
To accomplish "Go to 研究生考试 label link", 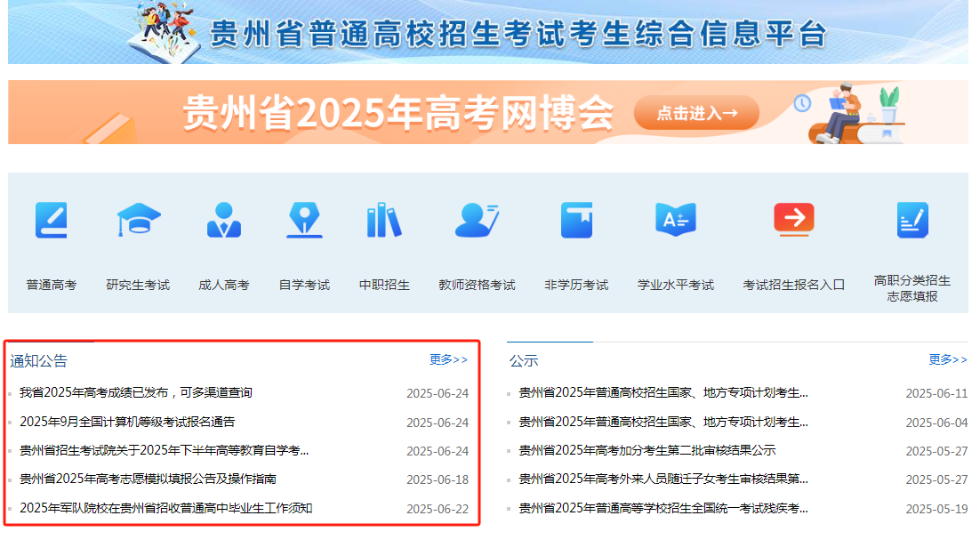I will click(x=138, y=286).
